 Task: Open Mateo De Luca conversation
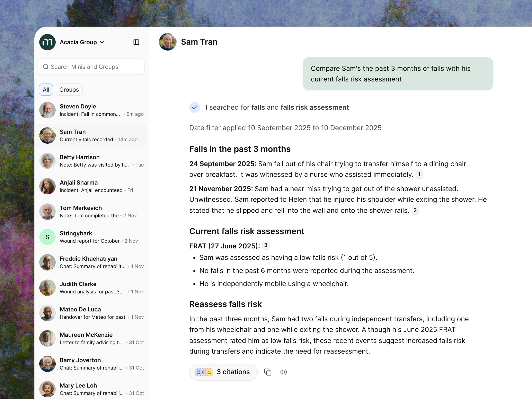[x=91, y=313]
